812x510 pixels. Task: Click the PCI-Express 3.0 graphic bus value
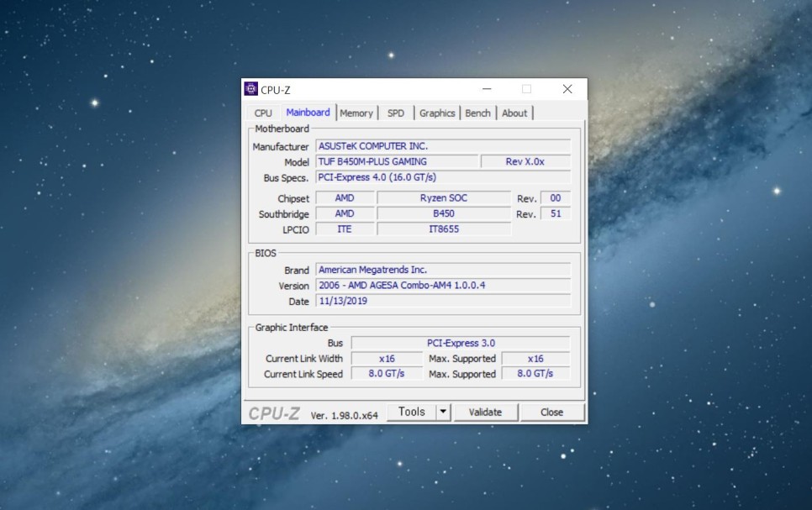pos(461,343)
